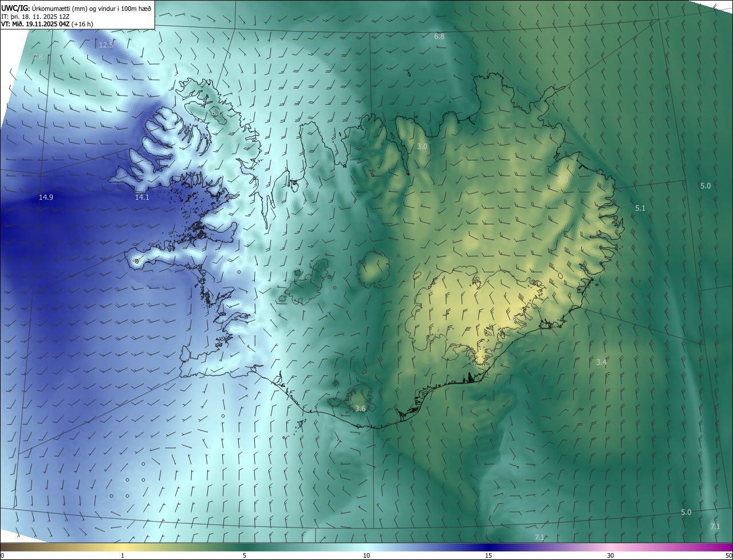Click the '6.8' value label on the map
The height and width of the screenshot is (560, 733).
(x=439, y=36)
